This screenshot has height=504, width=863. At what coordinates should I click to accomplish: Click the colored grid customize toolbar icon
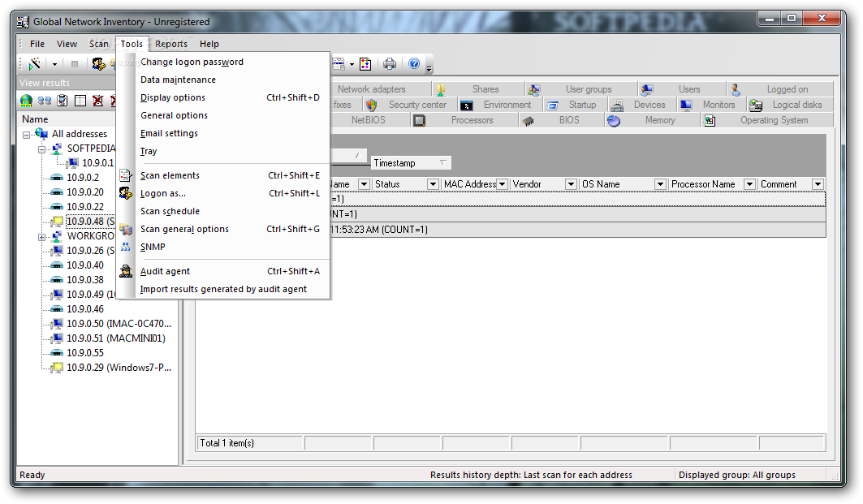point(365,64)
